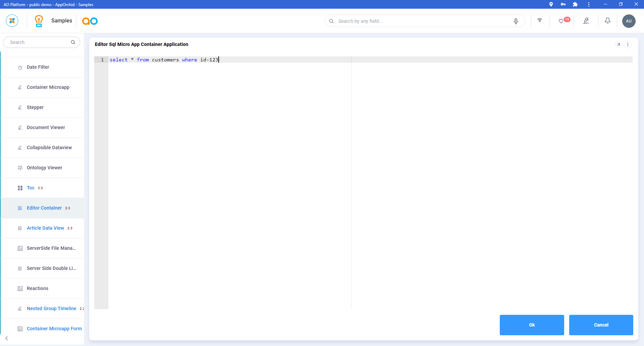
Task: Collapse the sidebar using the left chevron
Action: click(x=7, y=338)
